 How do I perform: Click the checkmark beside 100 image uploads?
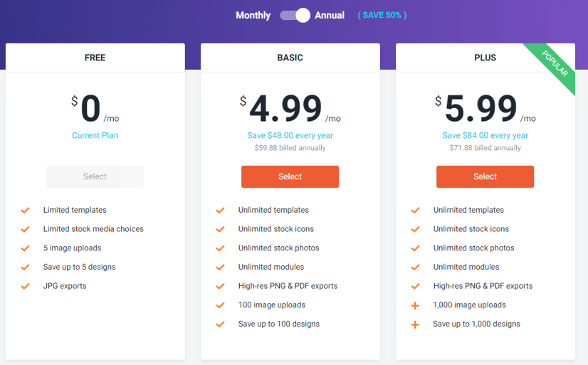click(x=220, y=305)
